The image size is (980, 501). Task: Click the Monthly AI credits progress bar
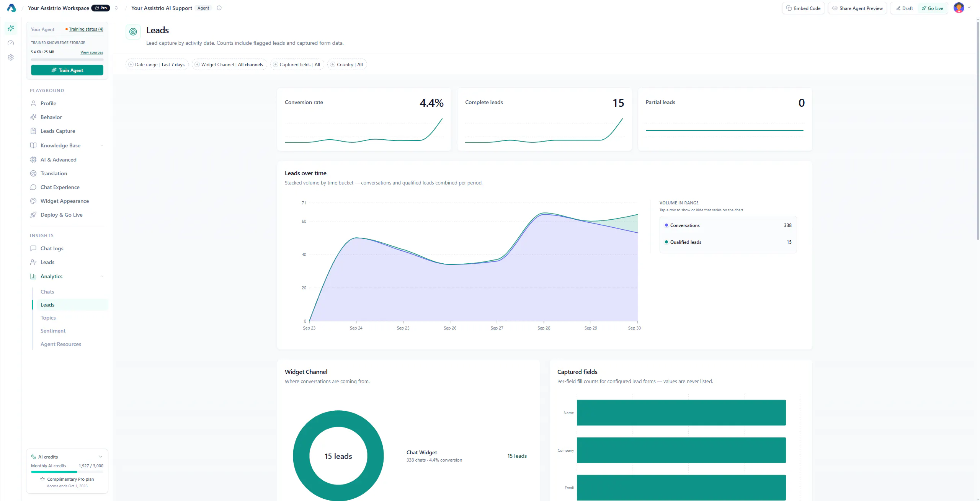(x=67, y=472)
